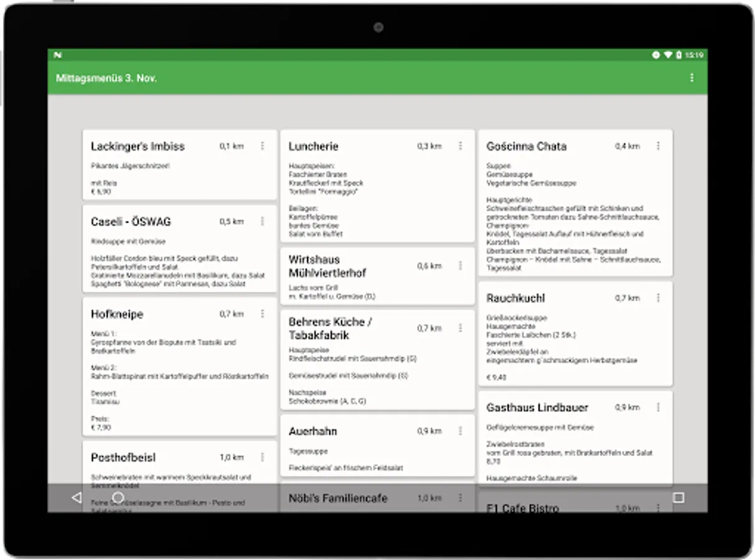Tap the Android back navigation button
The image size is (755, 560).
point(76,498)
